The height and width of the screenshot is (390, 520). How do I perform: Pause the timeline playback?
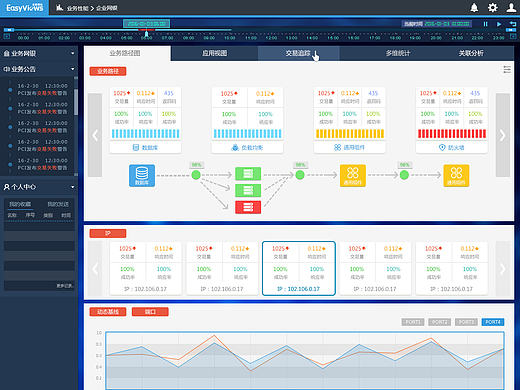[485, 24]
